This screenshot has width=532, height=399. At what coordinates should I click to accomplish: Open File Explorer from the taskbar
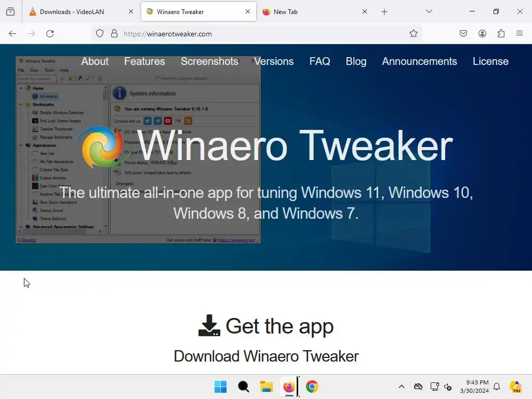click(267, 387)
